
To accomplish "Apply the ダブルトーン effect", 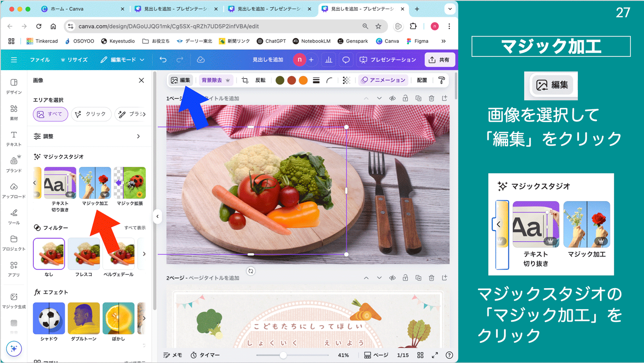I will pos(84,318).
